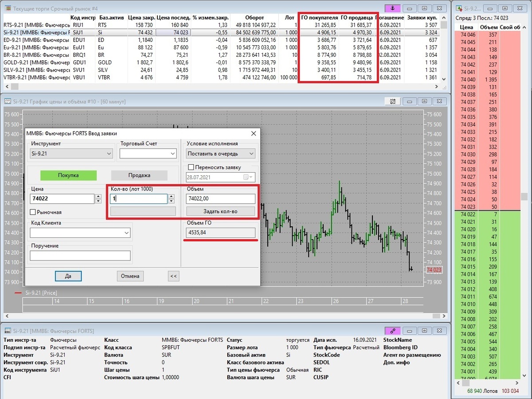Click the ГО продавца column header
Screen dimensions: 532x399
point(357,17)
